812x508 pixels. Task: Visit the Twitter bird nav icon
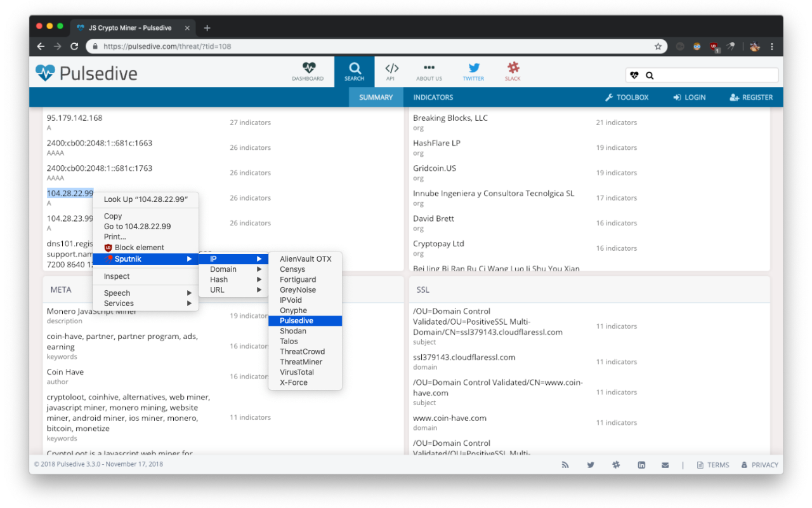[x=473, y=67]
